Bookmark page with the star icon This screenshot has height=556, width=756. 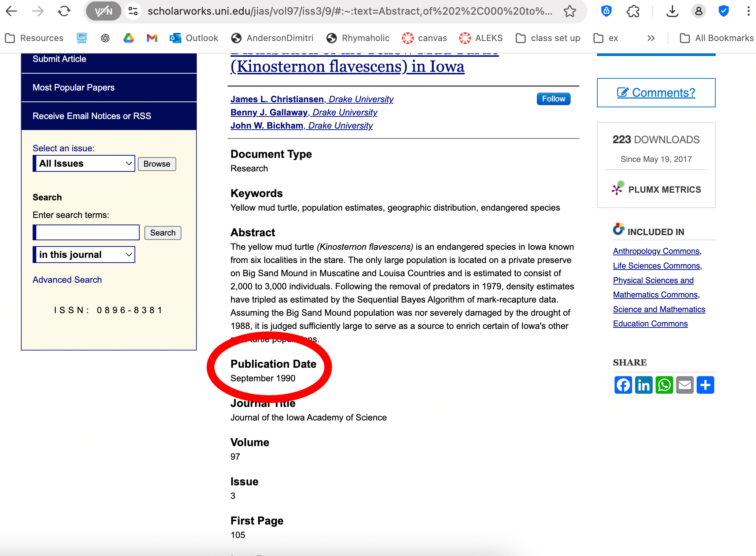click(x=570, y=11)
